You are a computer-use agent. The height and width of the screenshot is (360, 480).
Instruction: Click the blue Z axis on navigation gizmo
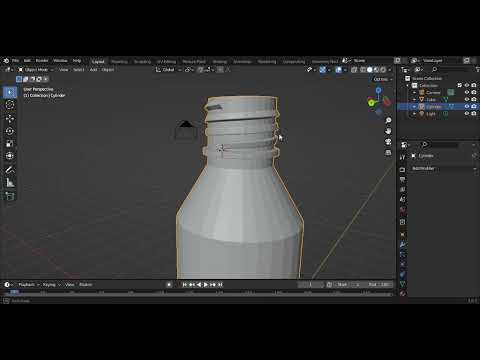(x=378, y=90)
